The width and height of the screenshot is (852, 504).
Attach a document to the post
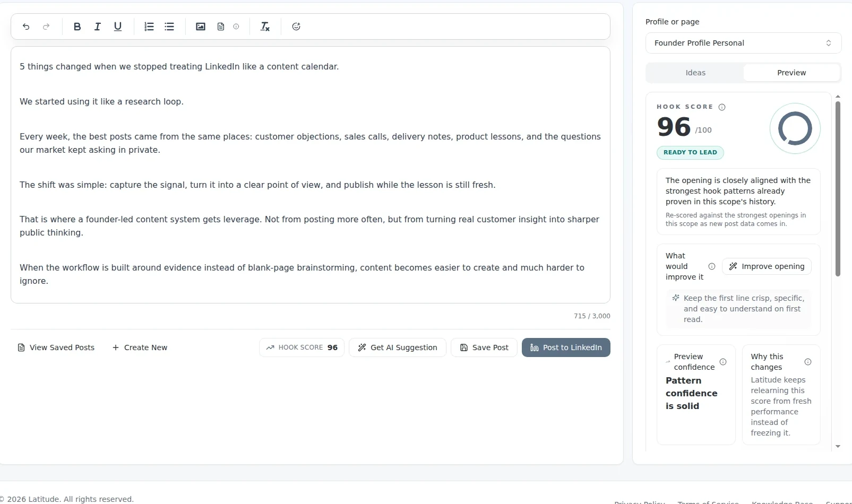click(x=221, y=27)
